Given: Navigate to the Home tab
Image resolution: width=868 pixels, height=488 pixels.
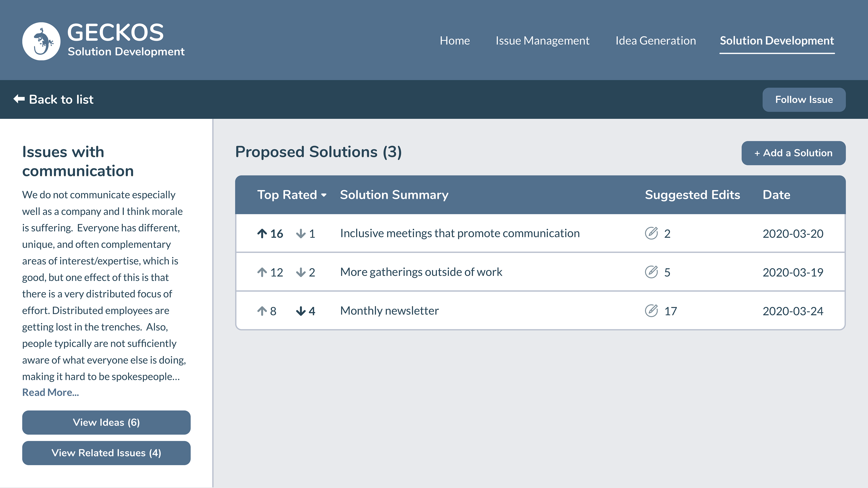Looking at the screenshot, I should pos(455,41).
